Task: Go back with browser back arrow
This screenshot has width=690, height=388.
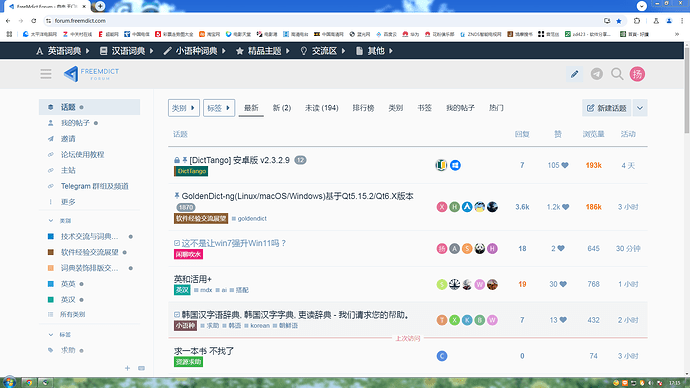Action: [x=8, y=21]
